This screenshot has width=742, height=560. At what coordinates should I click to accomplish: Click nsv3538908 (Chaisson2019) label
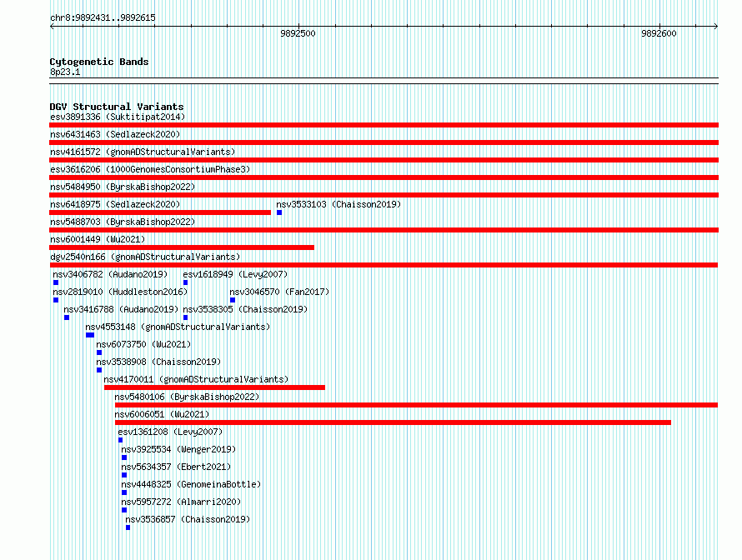(x=158, y=362)
